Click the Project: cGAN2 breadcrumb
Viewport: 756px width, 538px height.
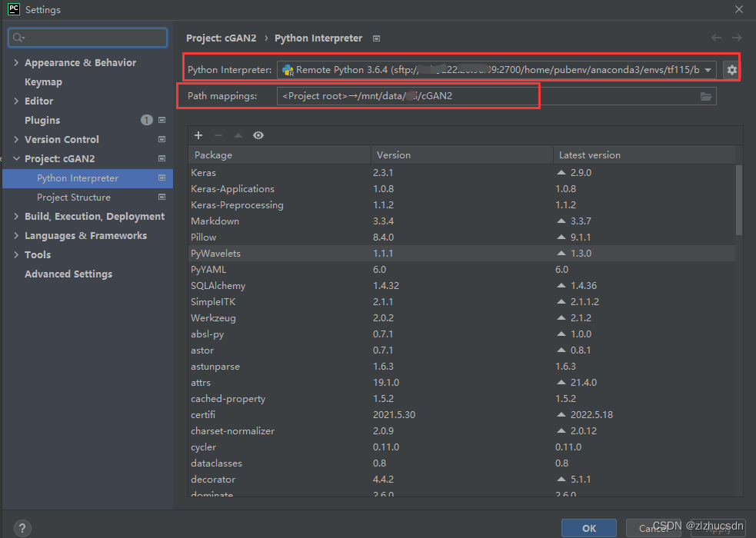pyautogui.click(x=221, y=38)
